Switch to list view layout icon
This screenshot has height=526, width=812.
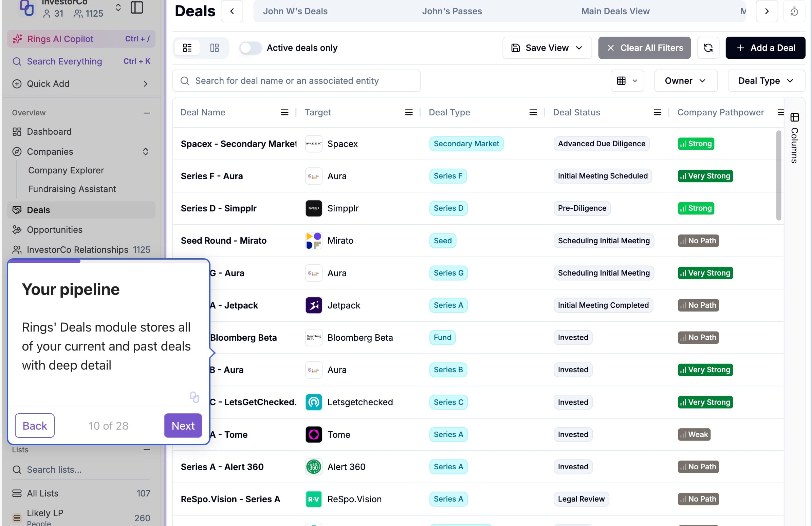(x=187, y=48)
